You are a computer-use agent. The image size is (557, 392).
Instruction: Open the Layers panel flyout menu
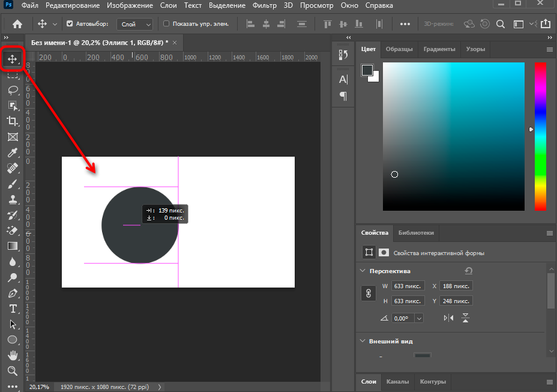550,382
